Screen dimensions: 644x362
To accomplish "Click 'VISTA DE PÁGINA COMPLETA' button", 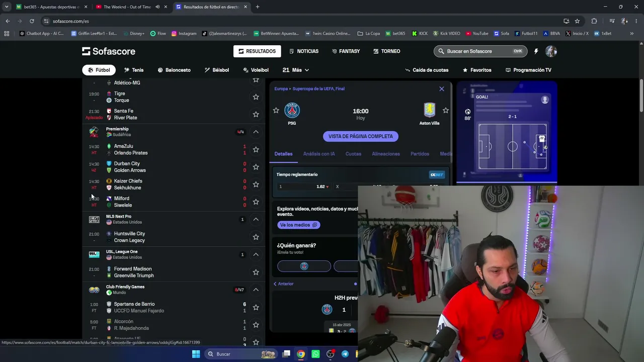I will click(x=360, y=136).
